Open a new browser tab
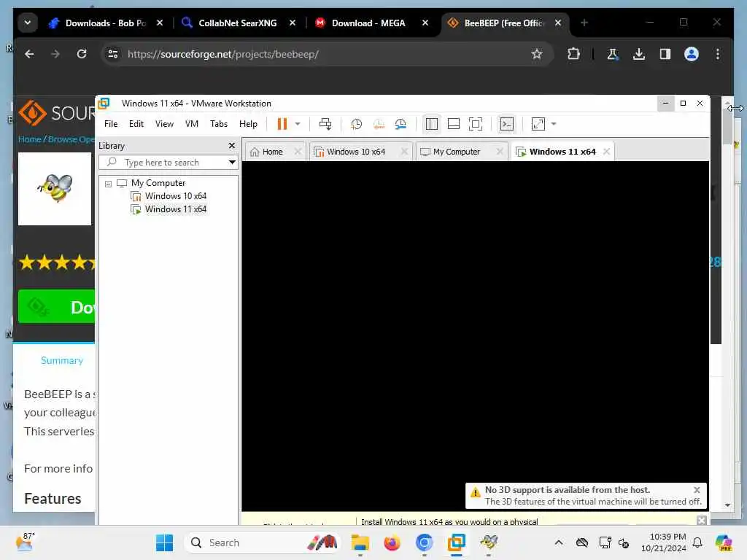This screenshot has width=747, height=560. pos(584,23)
